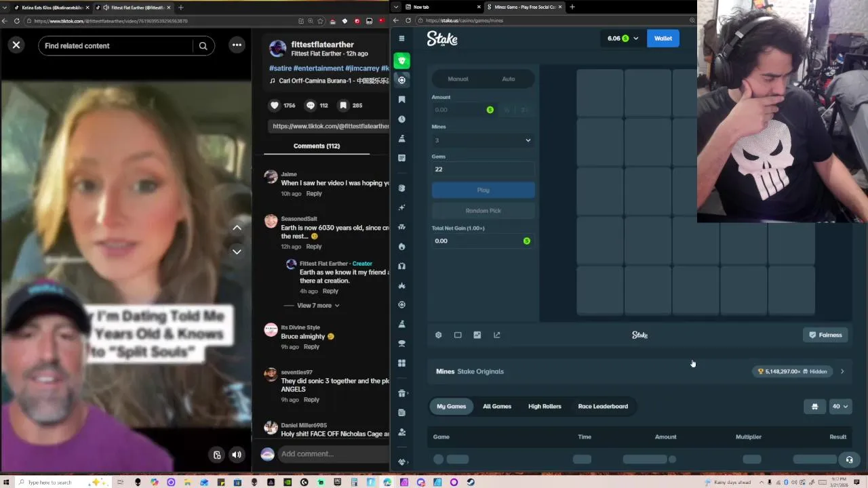
Task: Click the Random Pick button
Action: pos(483,211)
